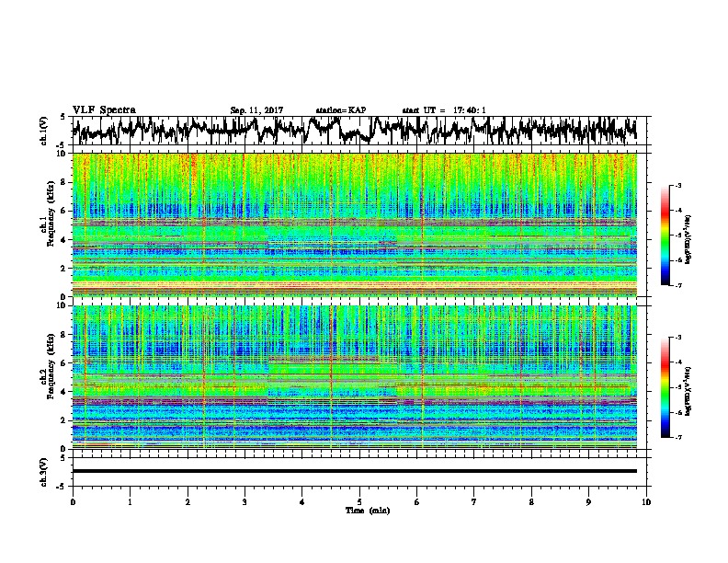728x563 pixels.
Task: Click the "1" tick label on the Time axis
Action: click(130, 502)
